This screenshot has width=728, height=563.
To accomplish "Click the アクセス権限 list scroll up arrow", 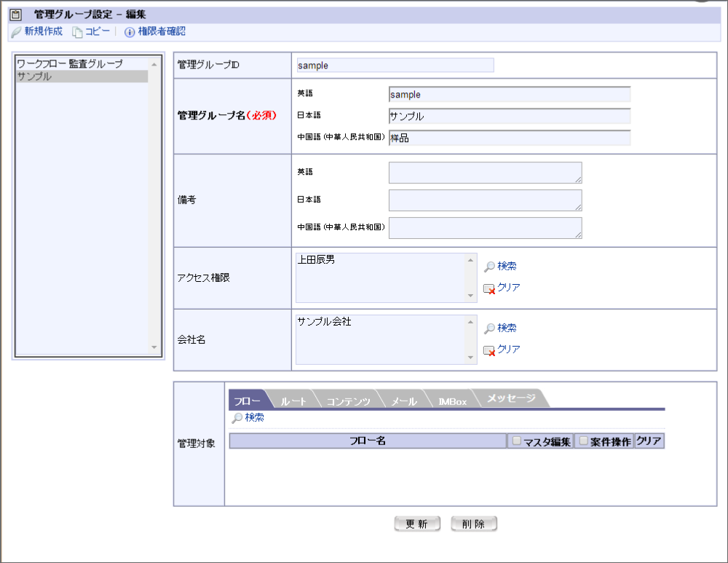I will tap(470, 260).
